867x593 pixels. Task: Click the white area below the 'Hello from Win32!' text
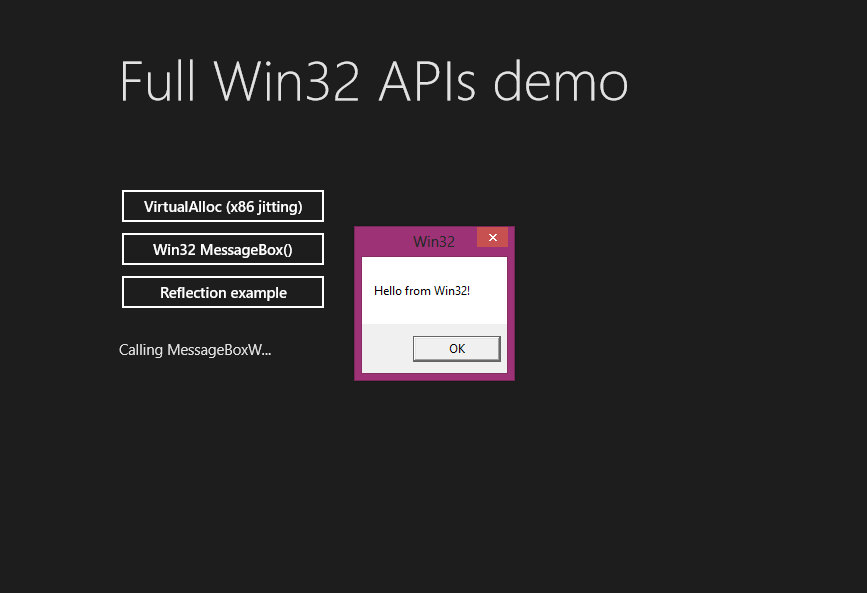(434, 311)
